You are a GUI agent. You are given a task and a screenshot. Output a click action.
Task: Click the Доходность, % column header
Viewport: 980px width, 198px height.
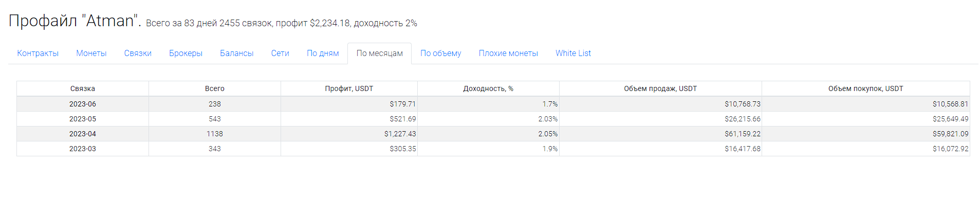[489, 88]
